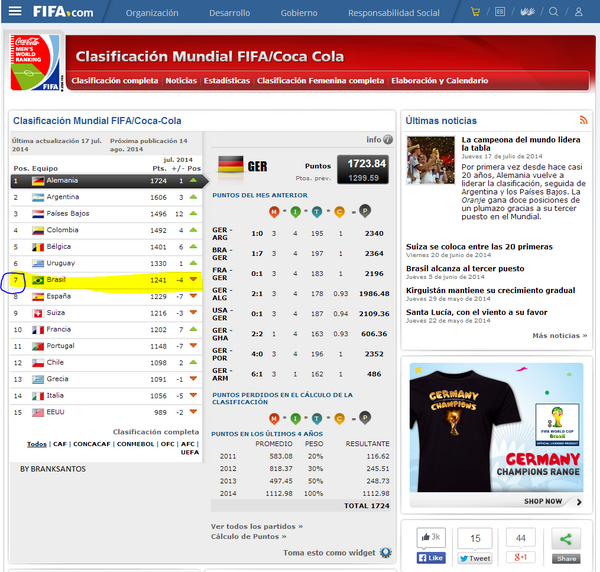Screen dimensions: 600x572
Task: Open the user account icon
Action: coord(579,12)
